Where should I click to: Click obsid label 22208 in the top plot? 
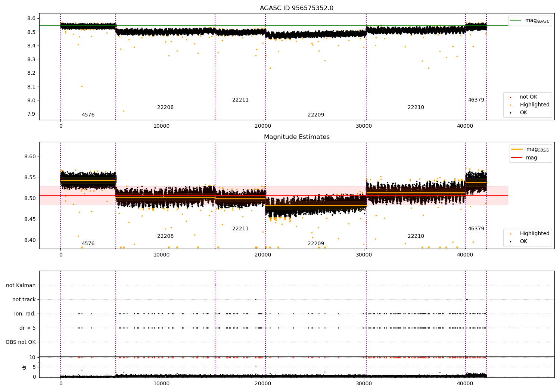click(x=165, y=108)
